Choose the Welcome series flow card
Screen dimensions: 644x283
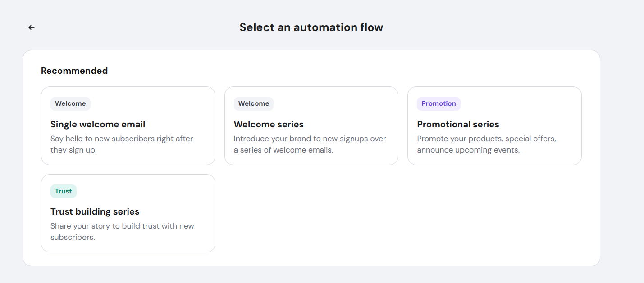tap(311, 126)
